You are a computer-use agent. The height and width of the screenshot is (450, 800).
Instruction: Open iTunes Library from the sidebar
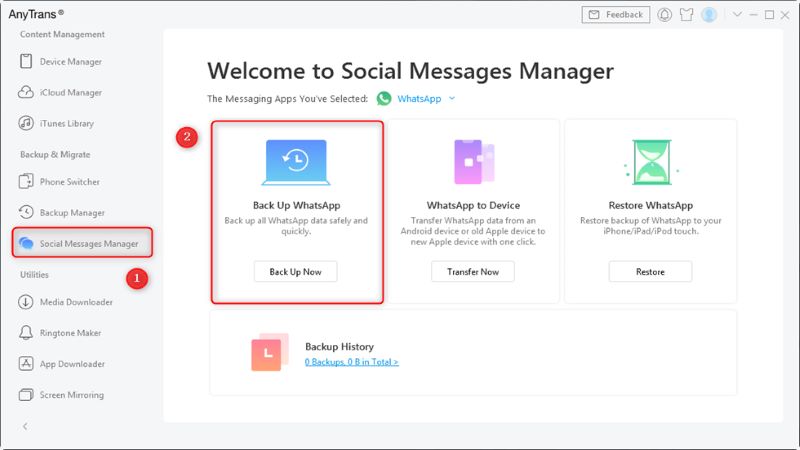pos(66,123)
